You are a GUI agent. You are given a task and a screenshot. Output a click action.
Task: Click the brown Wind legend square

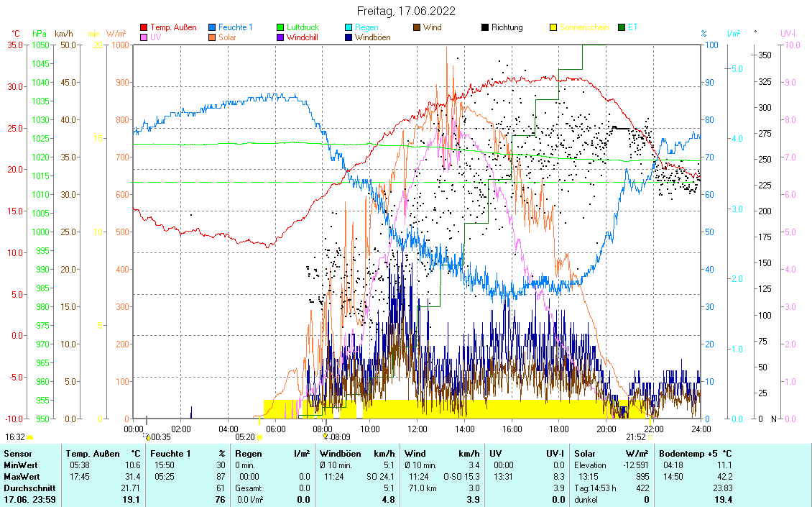click(x=417, y=27)
